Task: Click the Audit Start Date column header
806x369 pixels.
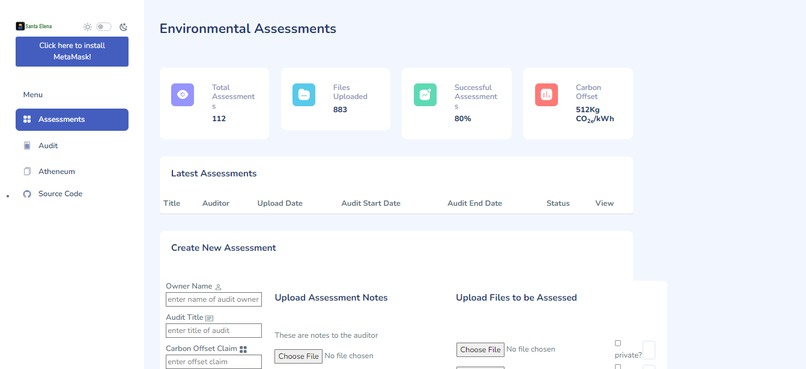Action: 371,203
